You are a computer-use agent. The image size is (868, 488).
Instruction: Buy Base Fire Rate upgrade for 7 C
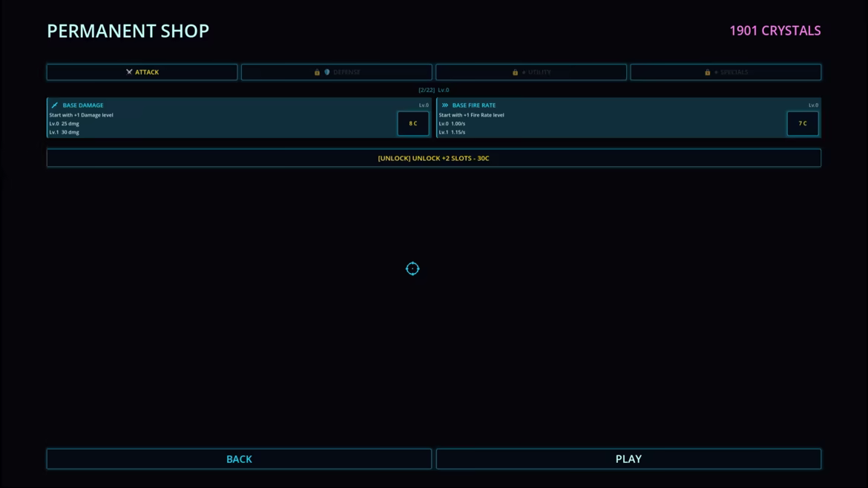tap(803, 123)
